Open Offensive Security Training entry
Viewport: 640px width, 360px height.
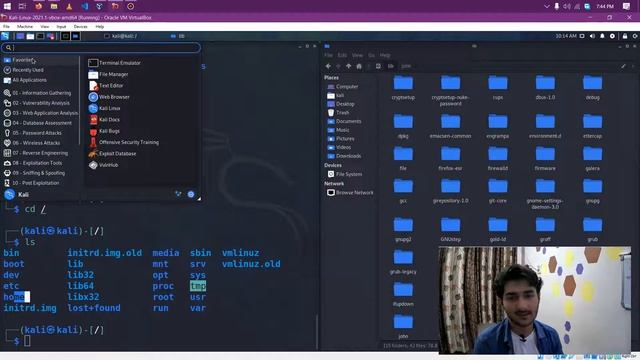[124, 142]
